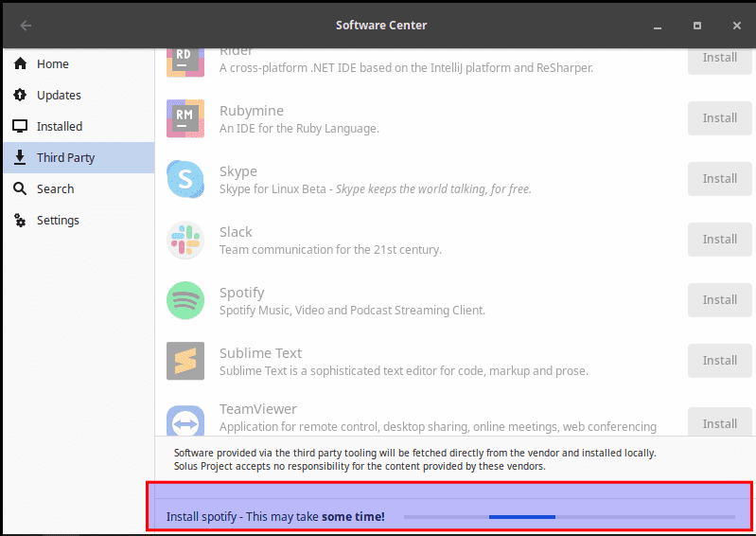Go to the Updates section
This screenshot has width=756, height=536.
79,95
